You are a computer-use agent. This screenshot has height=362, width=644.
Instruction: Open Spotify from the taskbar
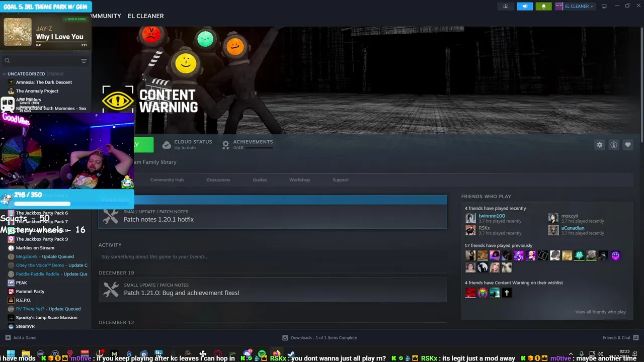pyautogui.click(x=262, y=354)
